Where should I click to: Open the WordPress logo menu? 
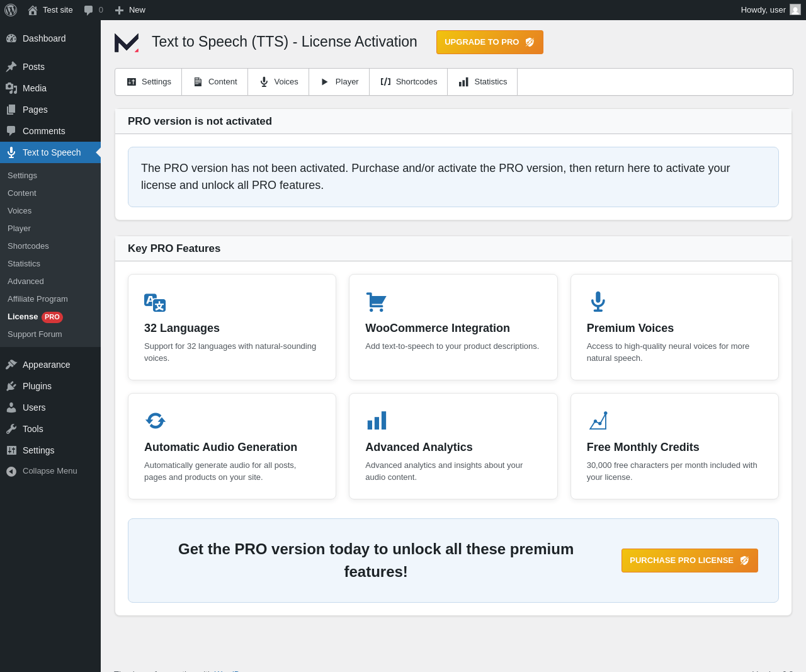click(x=11, y=10)
